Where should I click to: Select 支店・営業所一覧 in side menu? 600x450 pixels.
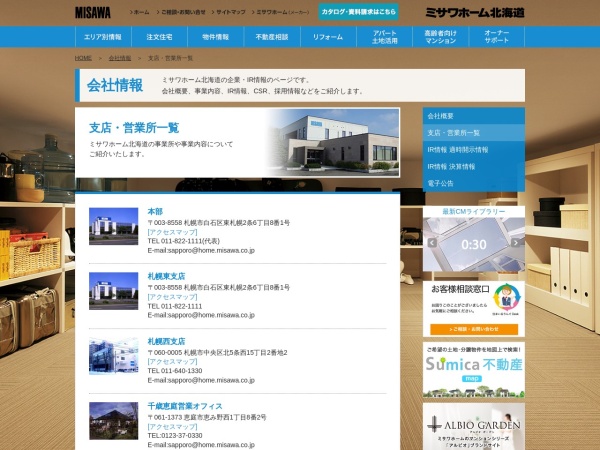pyautogui.click(x=474, y=133)
